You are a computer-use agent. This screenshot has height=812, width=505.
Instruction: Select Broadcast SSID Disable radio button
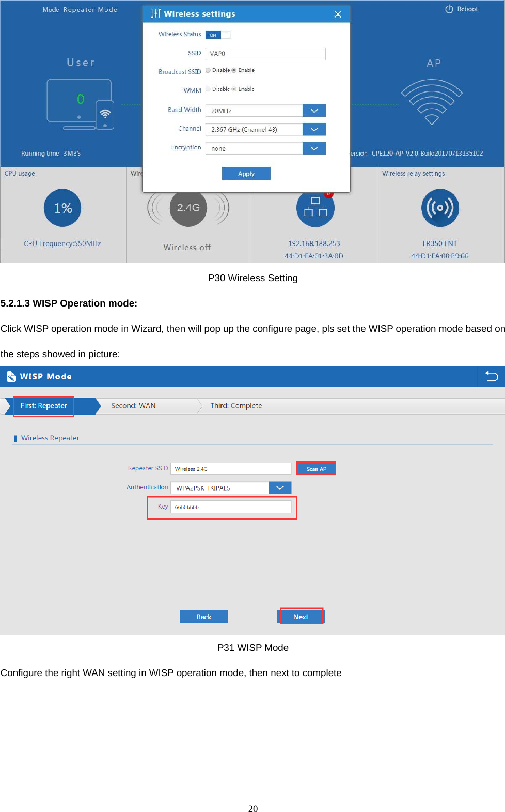pos(208,70)
